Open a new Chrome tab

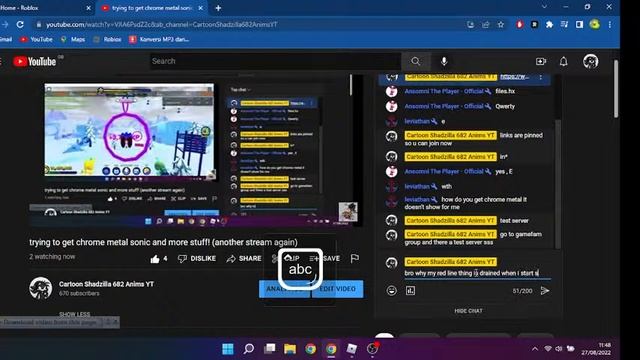tap(218, 8)
